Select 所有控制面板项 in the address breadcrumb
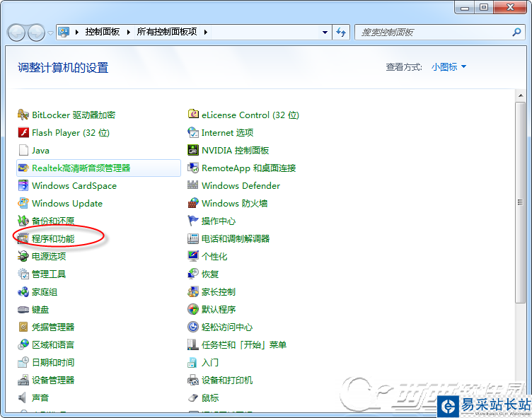This screenshot has width=532, height=418. pos(167,32)
